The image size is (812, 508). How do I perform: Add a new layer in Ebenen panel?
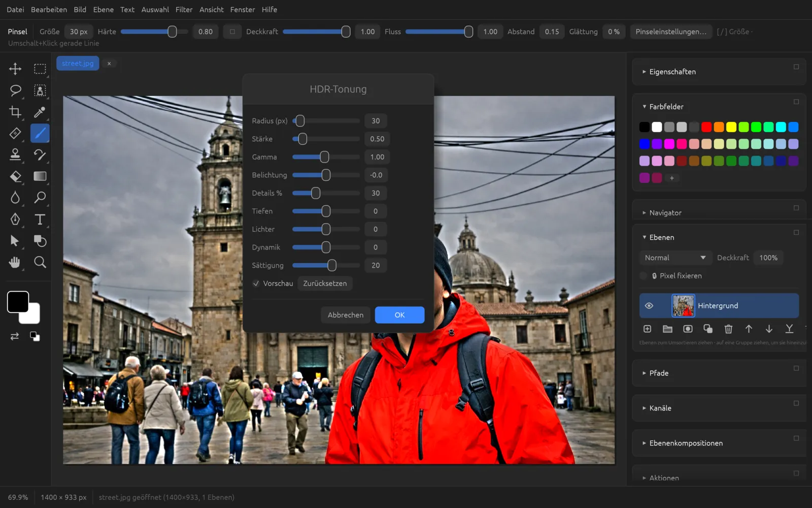point(647,329)
